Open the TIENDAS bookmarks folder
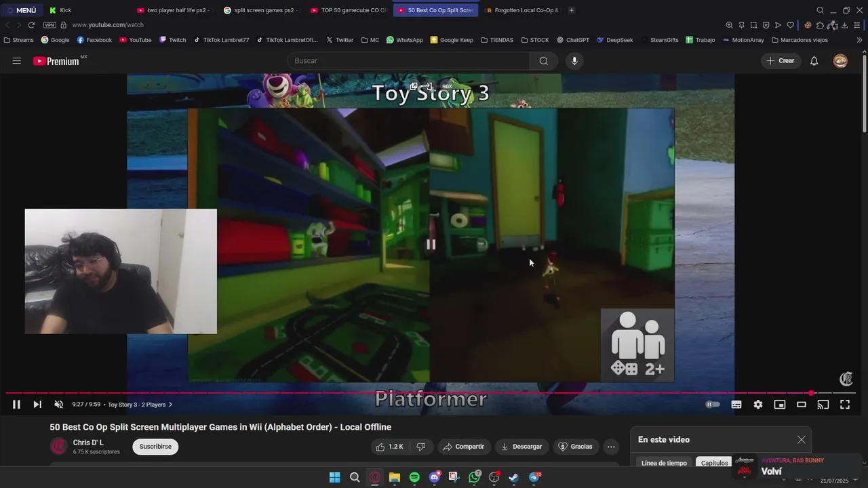This screenshot has width=868, height=488. point(497,40)
